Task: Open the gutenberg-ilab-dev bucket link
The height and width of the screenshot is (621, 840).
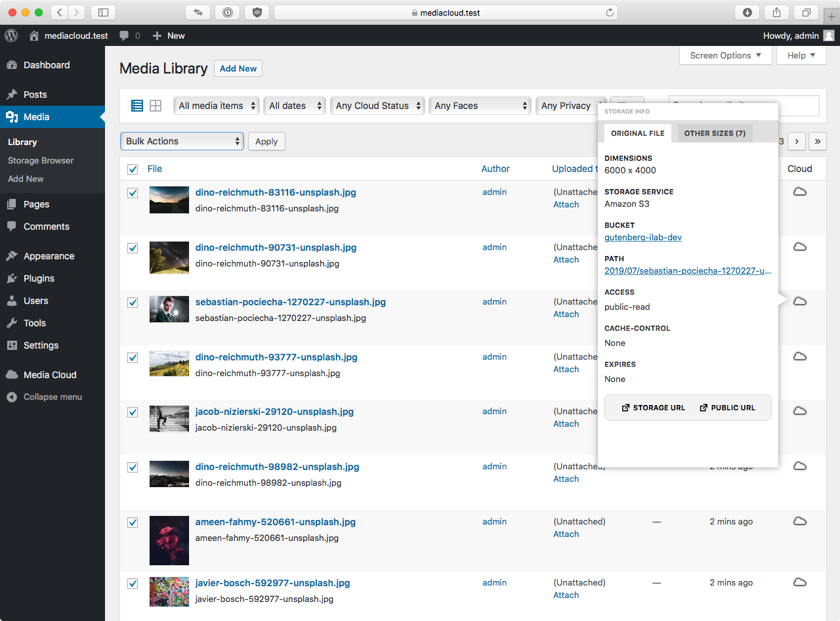Action: (642, 238)
